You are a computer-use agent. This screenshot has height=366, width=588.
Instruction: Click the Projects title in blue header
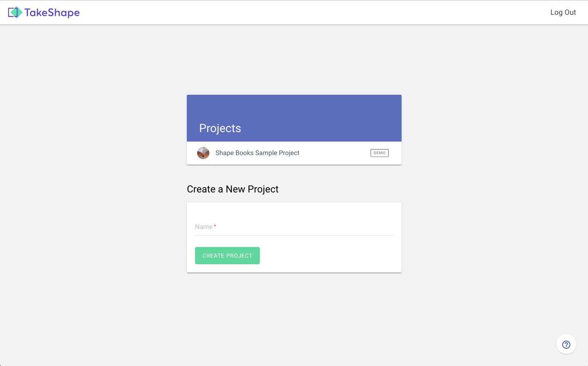tap(220, 128)
